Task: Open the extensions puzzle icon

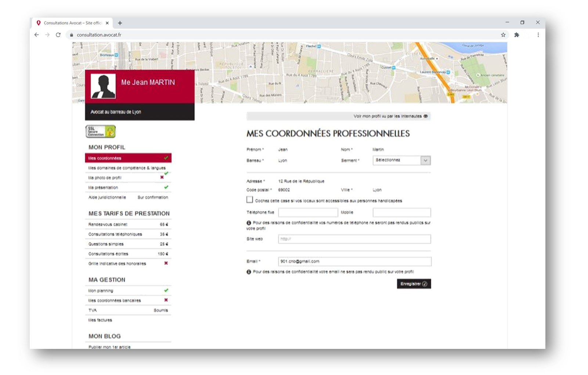Action: click(517, 35)
